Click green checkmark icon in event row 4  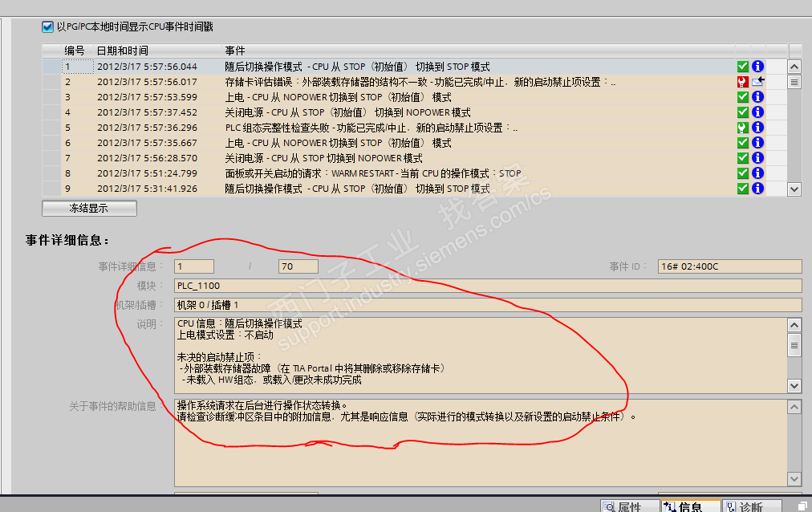[743, 112]
